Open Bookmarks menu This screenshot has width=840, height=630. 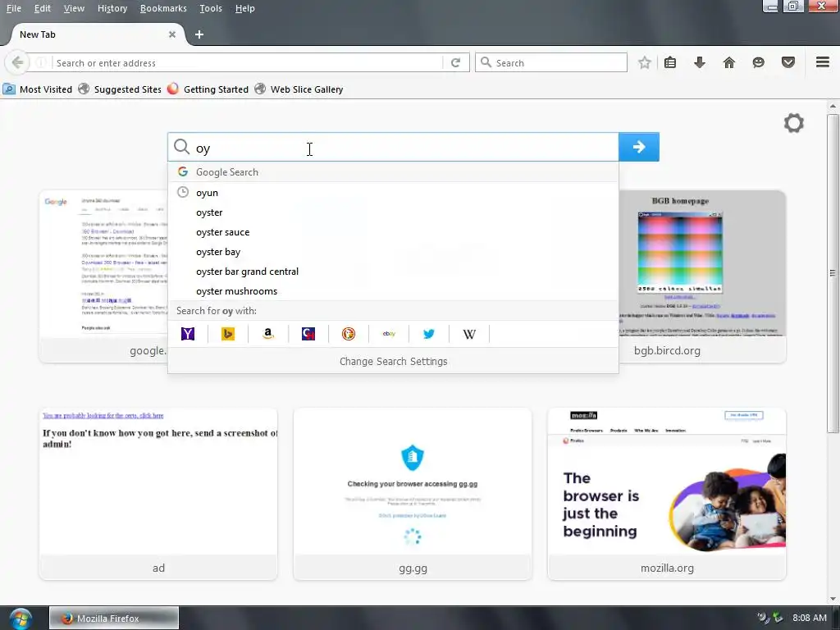coord(163,8)
